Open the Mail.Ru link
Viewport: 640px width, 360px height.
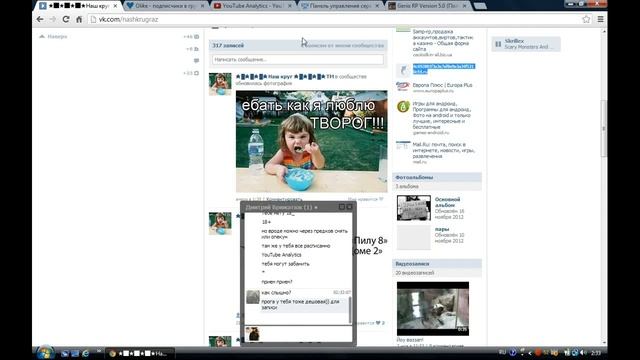444,150
